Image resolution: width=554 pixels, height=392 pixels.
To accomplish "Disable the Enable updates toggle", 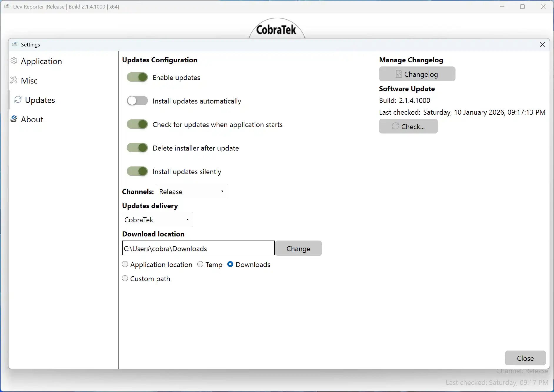I will pyautogui.click(x=137, y=77).
